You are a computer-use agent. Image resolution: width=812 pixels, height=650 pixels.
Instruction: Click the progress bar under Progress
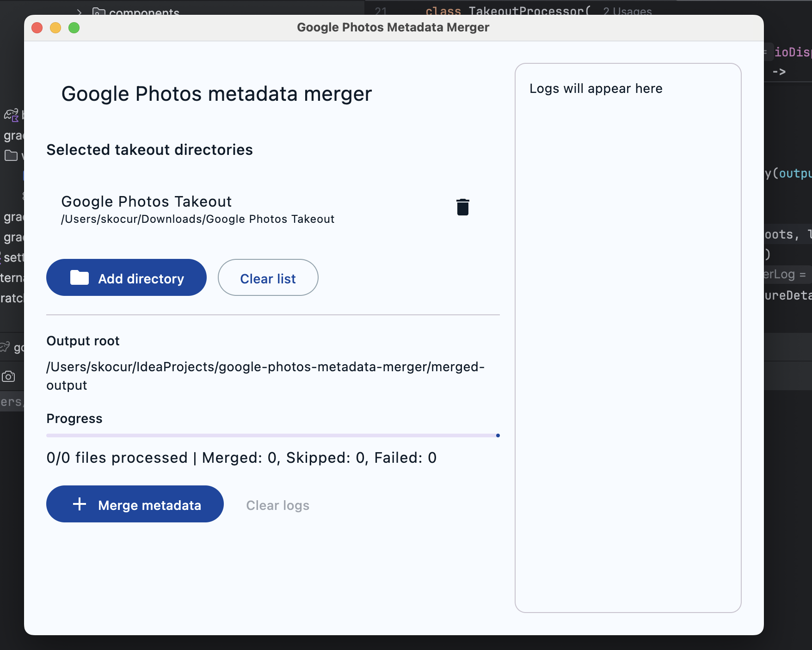coord(272,435)
